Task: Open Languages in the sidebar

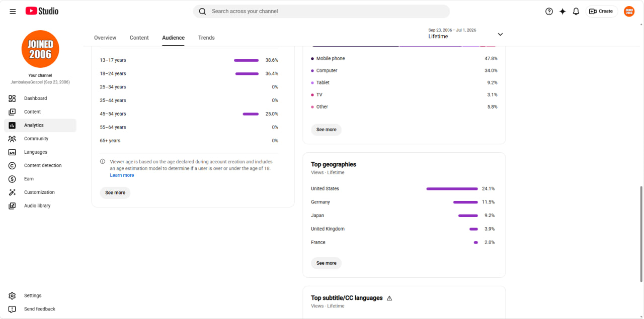Action: click(x=40, y=152)
